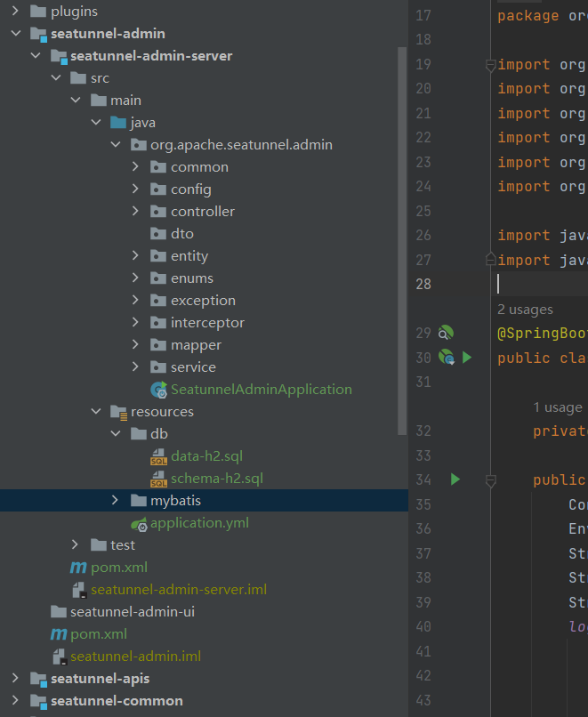Click the Maven icon next to server pom.xml
588x717 pixels.
(x=78, y=568)
